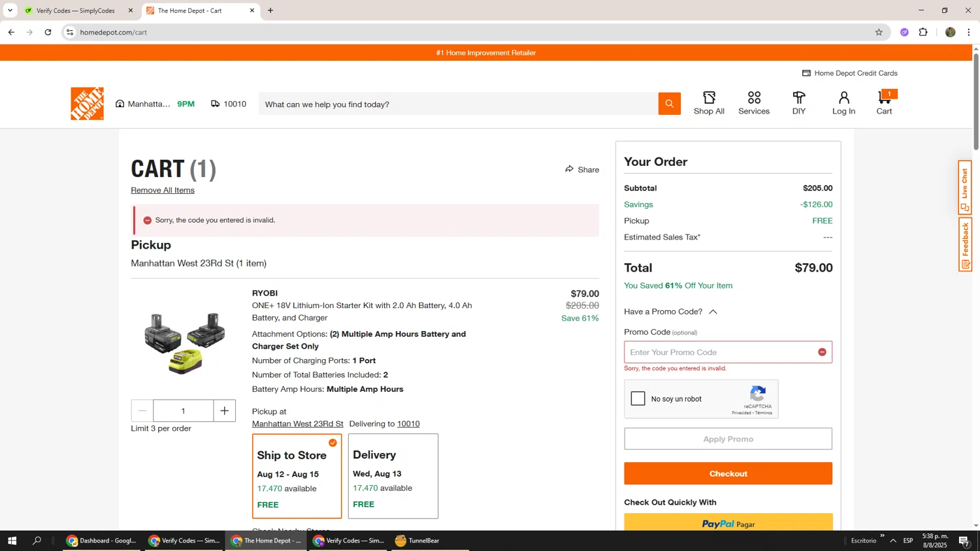
Task: Click the #1 Home Improvement Retailer banner
Action: [x=486, y=53]
